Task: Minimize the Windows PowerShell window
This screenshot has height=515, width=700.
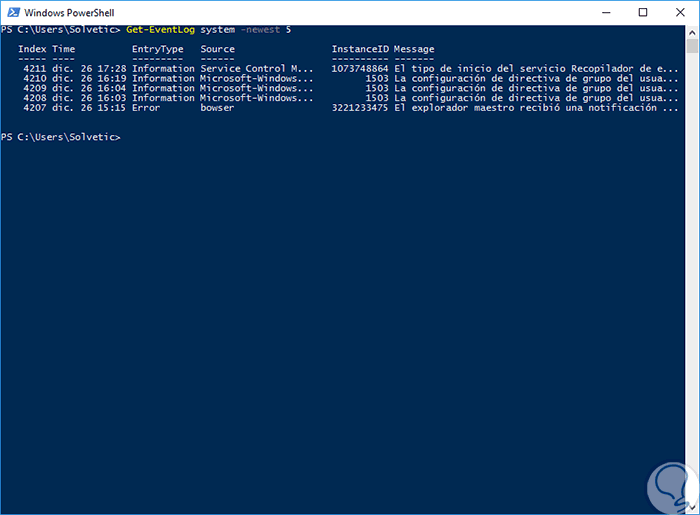Action: (x=606, y=12)
